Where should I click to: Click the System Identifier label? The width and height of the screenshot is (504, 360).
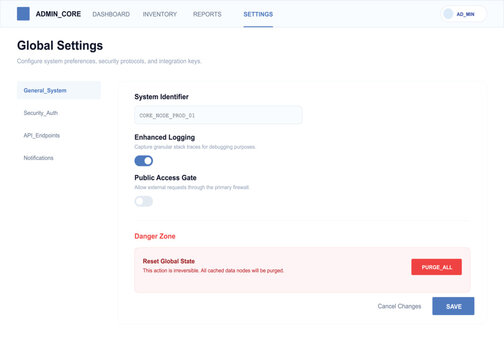click(x=161, y=97)
